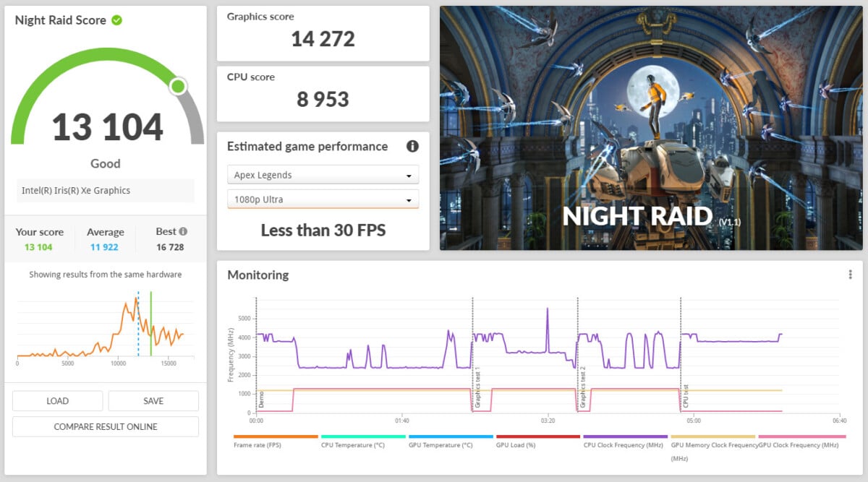
Task: Click the info icon next to Best
Action: pyautogui.click(x=183, y=232)
